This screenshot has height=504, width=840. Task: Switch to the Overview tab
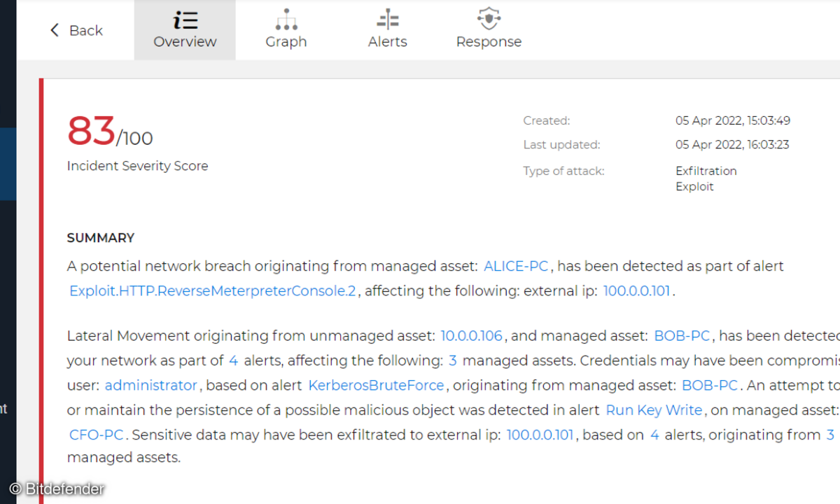point(185,30)
